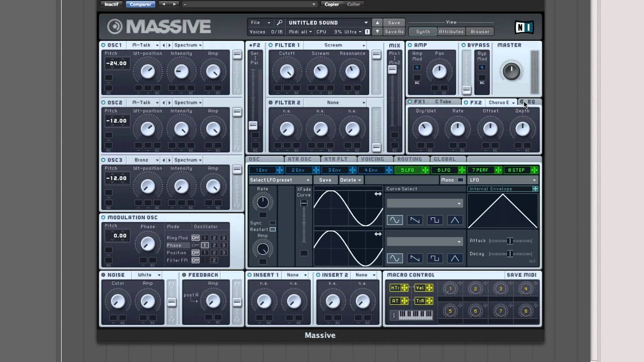Viewport: 644px width, 362px height.
Task: Click the 8 STEP modulation drag handle
Action: click(534, 170)
